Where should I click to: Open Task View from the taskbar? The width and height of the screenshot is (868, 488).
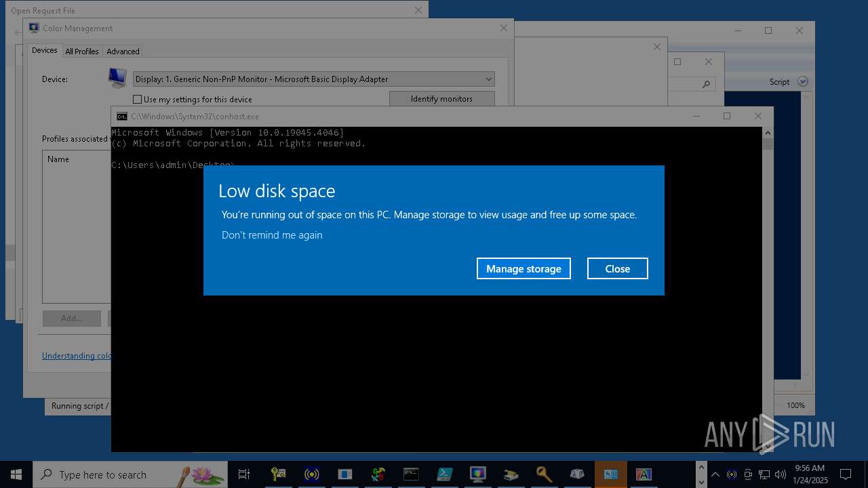tap(244, 474)
